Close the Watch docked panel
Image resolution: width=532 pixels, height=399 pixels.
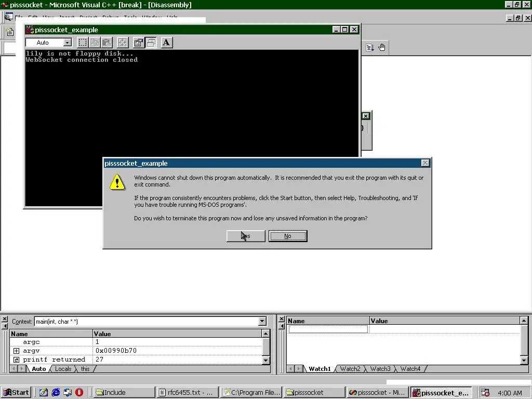point(281,319)
